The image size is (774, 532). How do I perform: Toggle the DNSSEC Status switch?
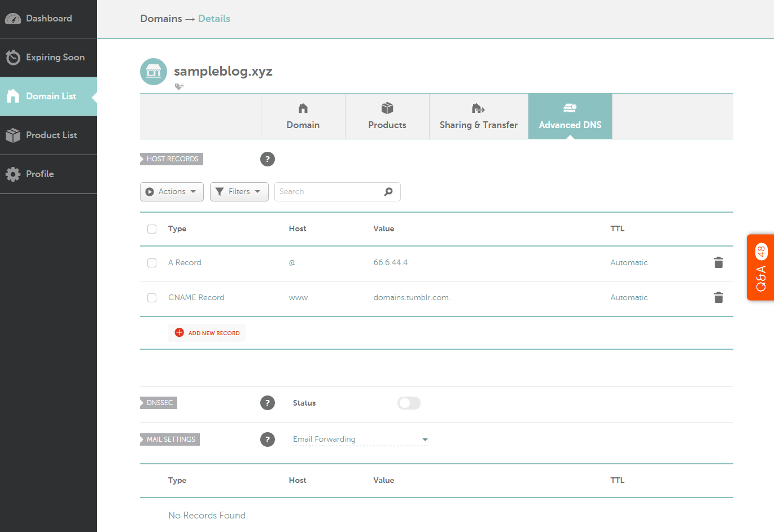pyautogui.click(x=409, y=403)
